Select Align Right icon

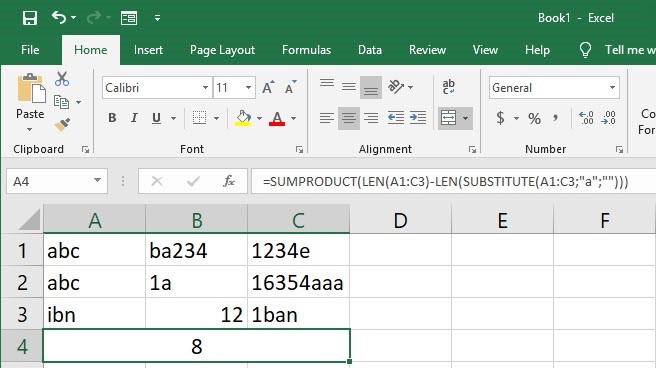371,118
